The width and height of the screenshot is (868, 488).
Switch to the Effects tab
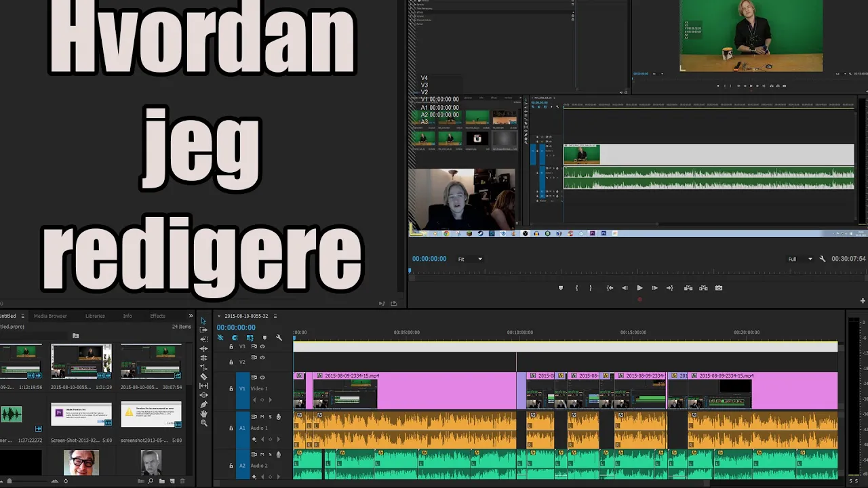point(157,315)
